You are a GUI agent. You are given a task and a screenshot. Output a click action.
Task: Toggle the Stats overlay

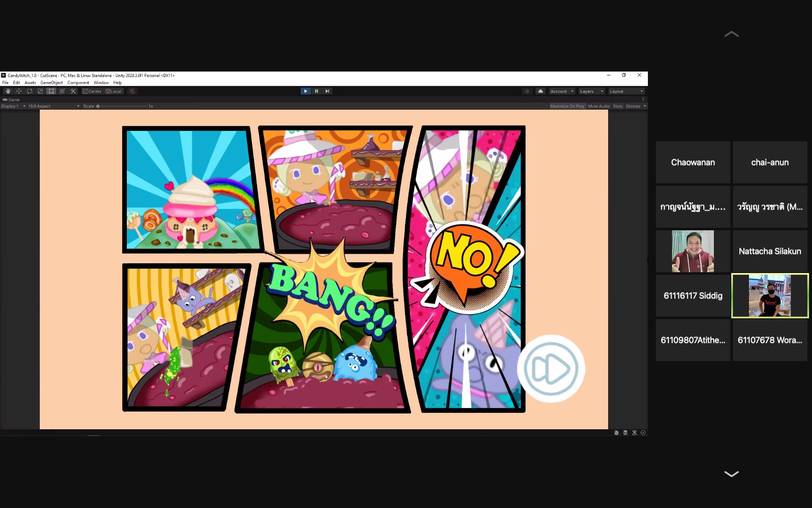coord(617,106)
